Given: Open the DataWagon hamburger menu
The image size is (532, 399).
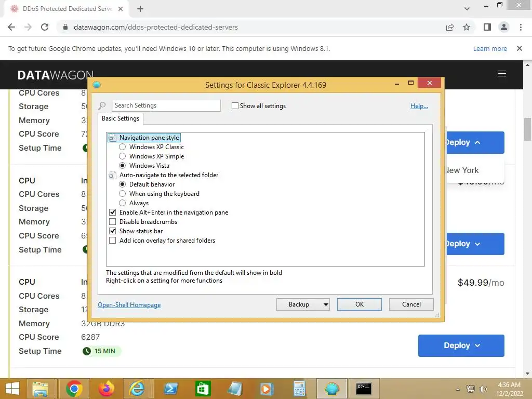Looking at the screenshot, I should click(x=502, y=74).
